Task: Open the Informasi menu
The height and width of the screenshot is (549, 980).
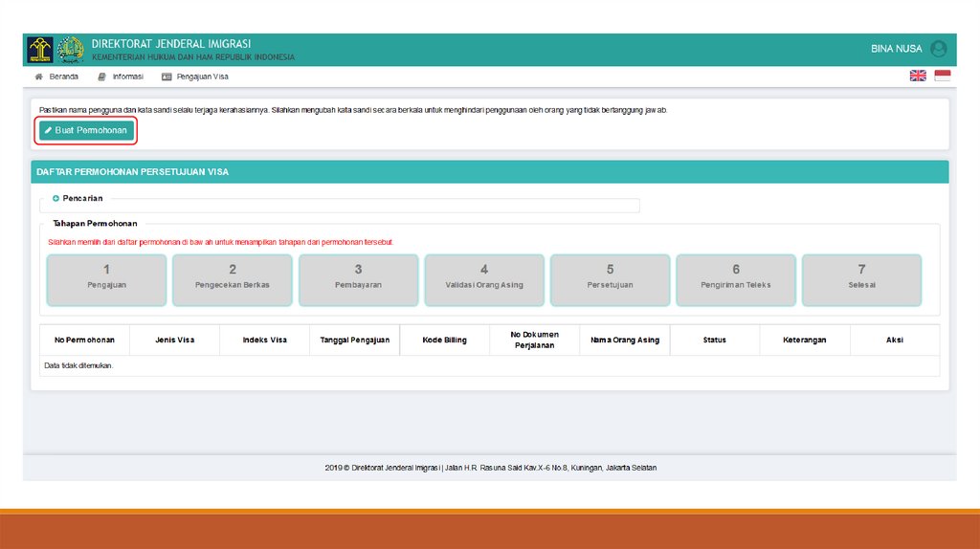Action: tap(121, 77)
